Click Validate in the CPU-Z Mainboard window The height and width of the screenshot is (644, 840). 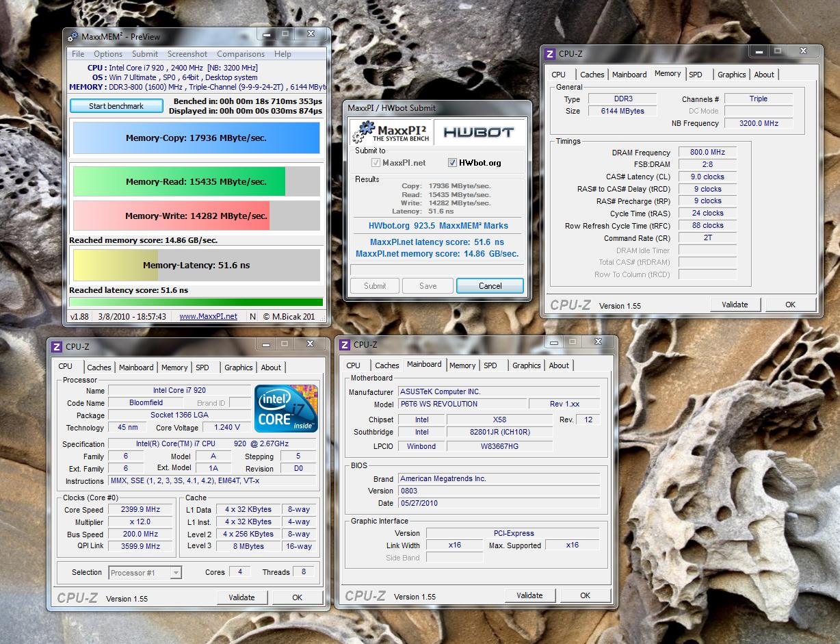[529, 595]
